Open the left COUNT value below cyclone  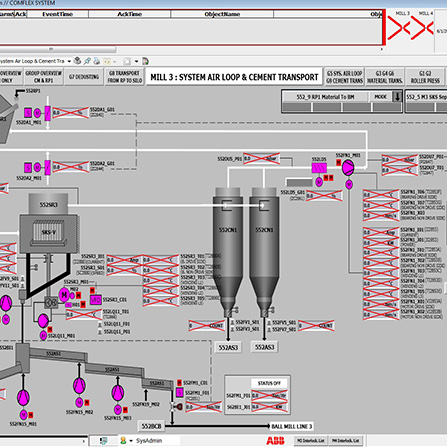tap(207, 326)
